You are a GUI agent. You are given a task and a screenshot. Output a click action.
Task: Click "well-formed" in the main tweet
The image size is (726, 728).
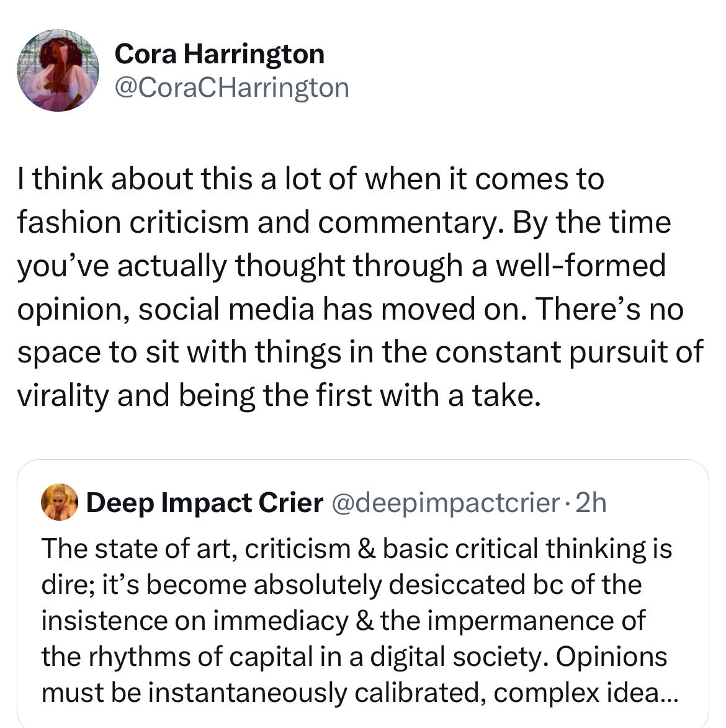click(585, 266)
